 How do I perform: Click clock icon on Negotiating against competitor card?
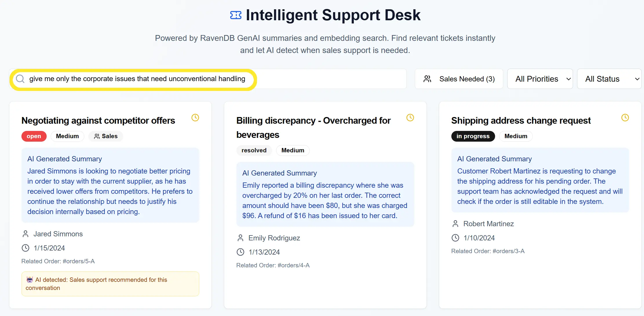pos(195,118)
